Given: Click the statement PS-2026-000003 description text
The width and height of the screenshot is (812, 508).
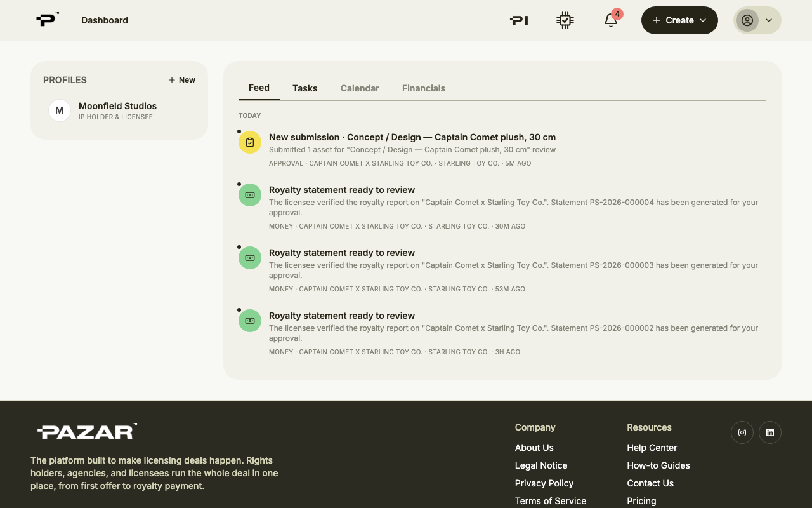Looking at the screenshot, I should [x=514, y=271].
